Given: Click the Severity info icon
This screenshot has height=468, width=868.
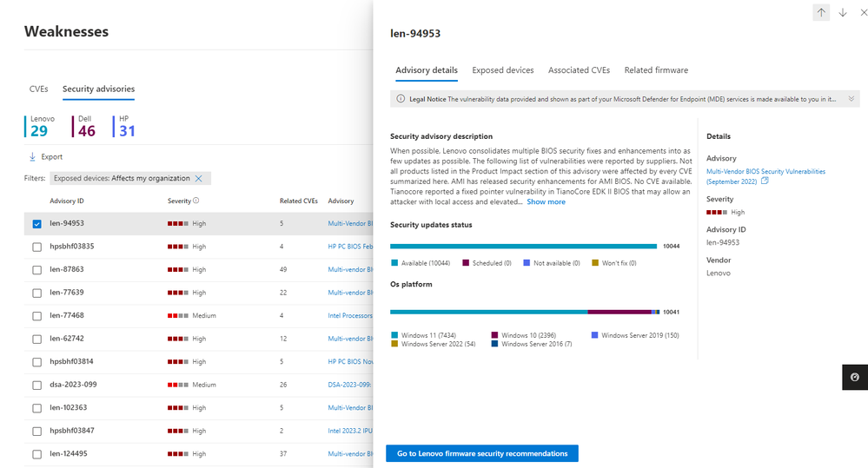Looking at the screenshot, I should (196, 201).
